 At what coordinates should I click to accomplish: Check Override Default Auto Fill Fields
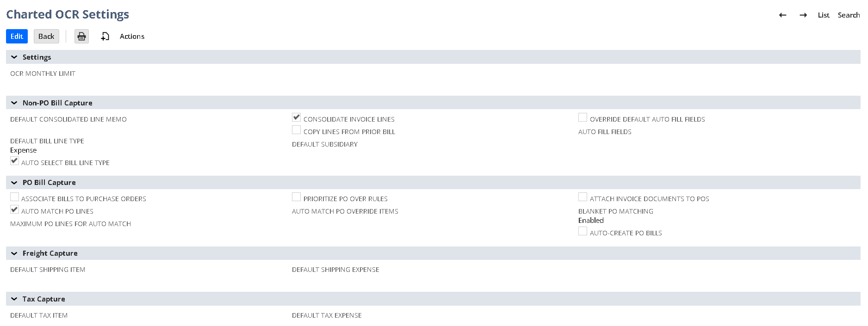click(x=583, y=117)
